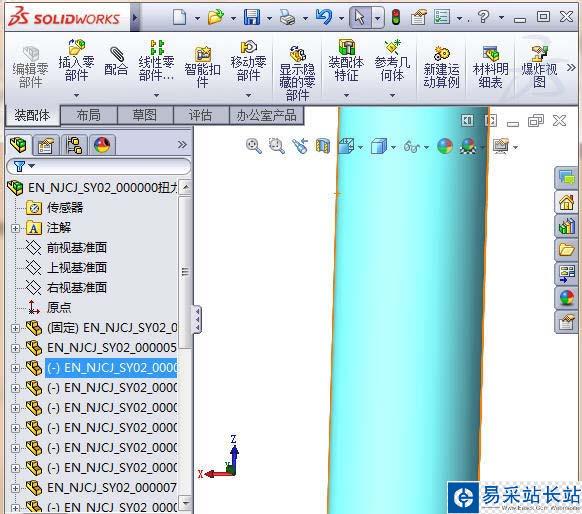
Task: Open dropdown under 参考几何体
Action: [392, 95]
